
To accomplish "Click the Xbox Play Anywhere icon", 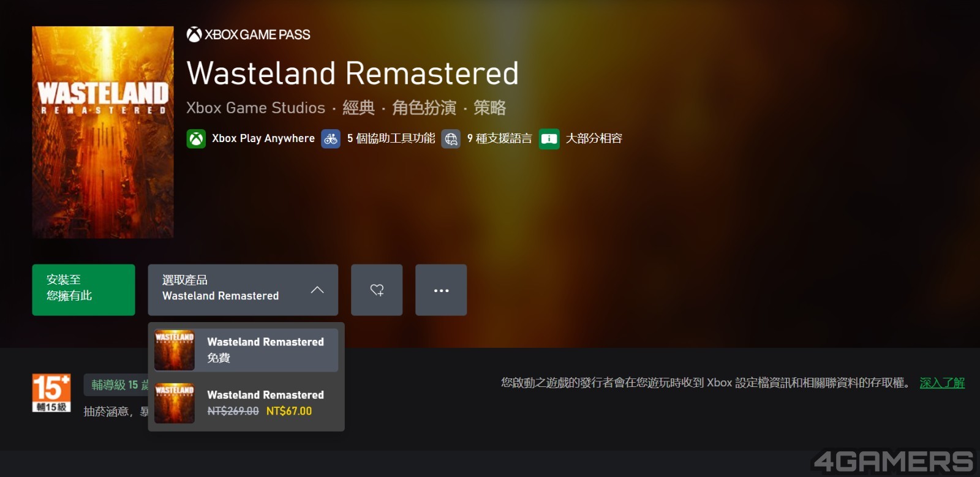I will coord(196,139).
